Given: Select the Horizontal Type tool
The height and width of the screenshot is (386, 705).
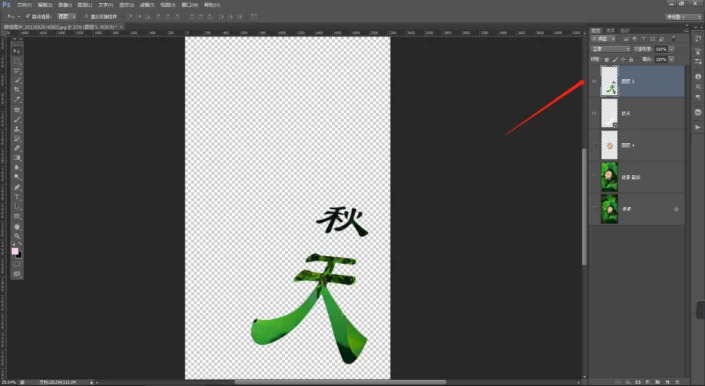Looking at the screenshot, I should click(x=17, y=197).
